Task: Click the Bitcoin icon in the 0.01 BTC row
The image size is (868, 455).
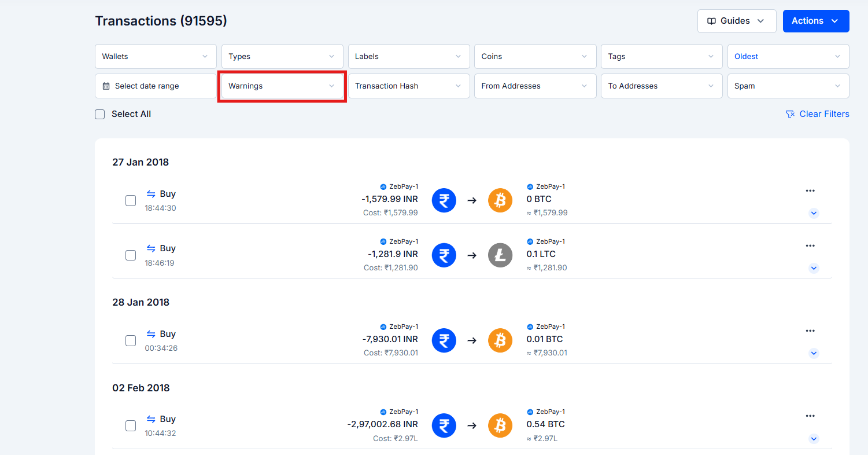Action: [500, 340]
